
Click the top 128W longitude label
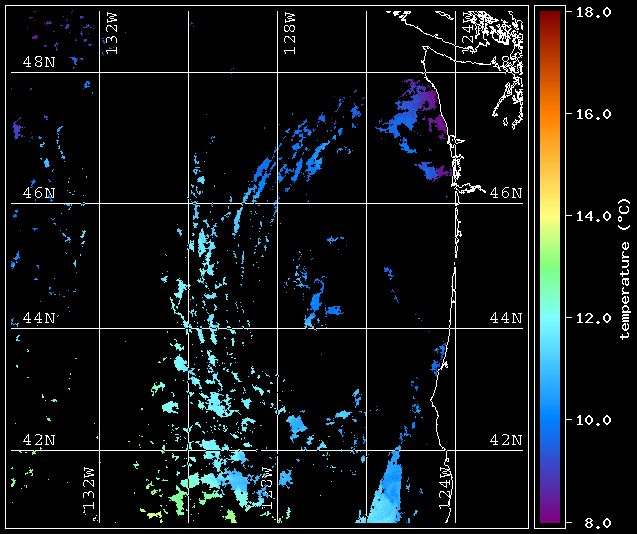[290, 34]
